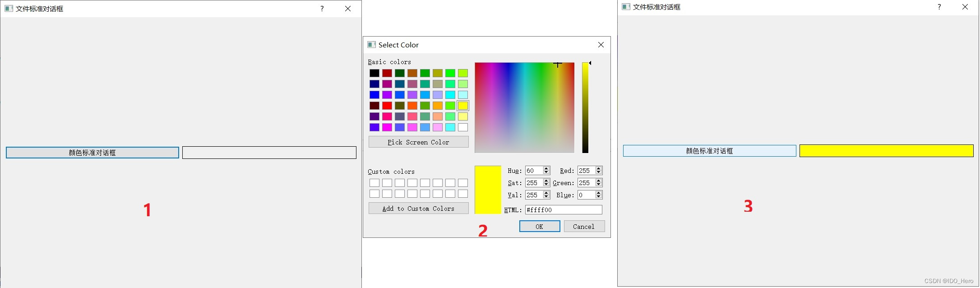The height and width of the screenshot is (288, 980).
Task: Increase Red with its up arrow
Action: (x=599, y=168)
